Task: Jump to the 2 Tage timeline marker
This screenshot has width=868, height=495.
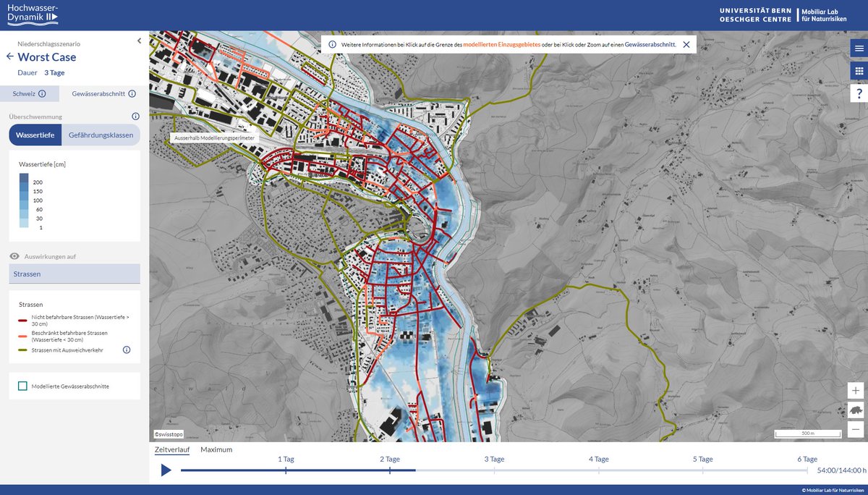Action: click(390, 459)
